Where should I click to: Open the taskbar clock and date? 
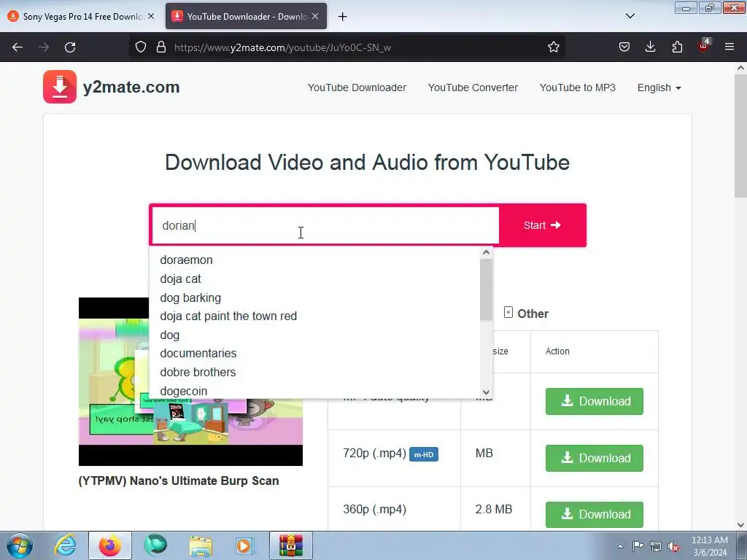click(x=709, y=546)
